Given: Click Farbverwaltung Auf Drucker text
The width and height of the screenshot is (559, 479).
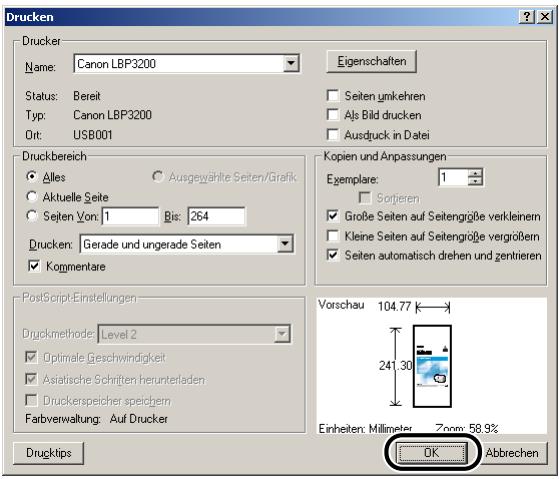Looking at the screenshot, I should pyautogui.click(x=96, y=419).
